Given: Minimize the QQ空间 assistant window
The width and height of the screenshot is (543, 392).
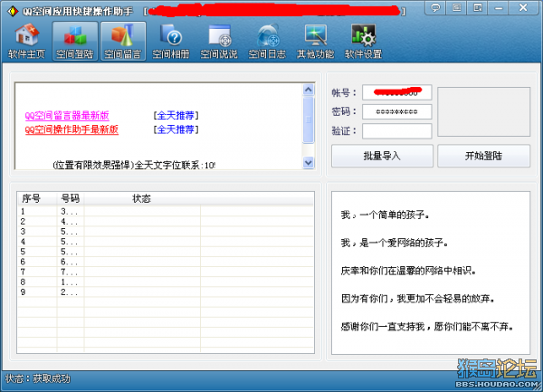Looking at the screenshot, I should click(x=499, y=7).
